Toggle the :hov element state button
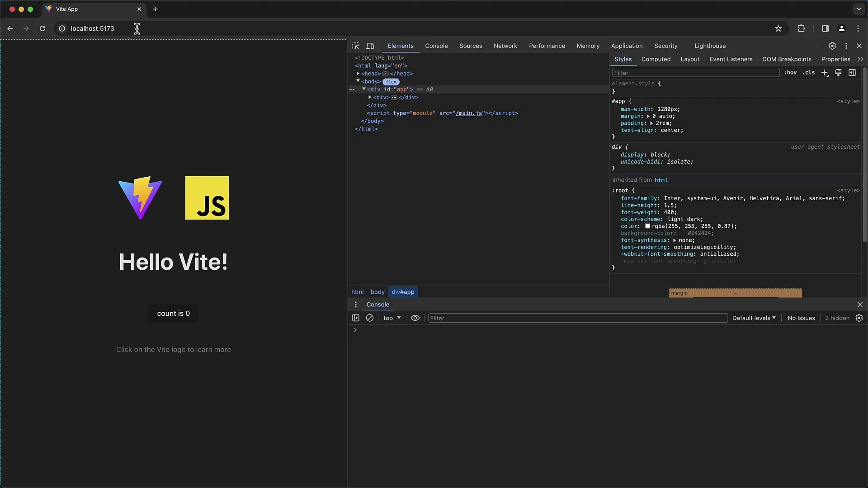The width and height of the screenshot is (868, 488). point(790,73)
